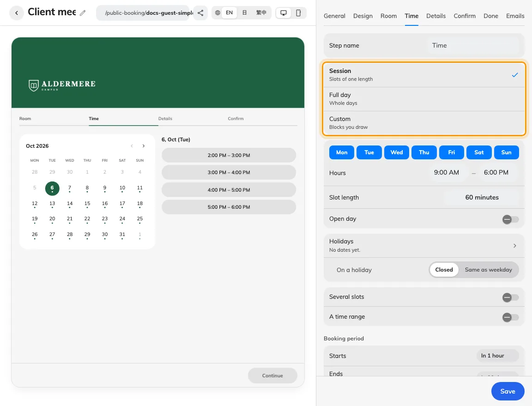Switch preview to mobile view icon
Image resolution: width=532 pixels, height=406 pixels.
point(298,13)
